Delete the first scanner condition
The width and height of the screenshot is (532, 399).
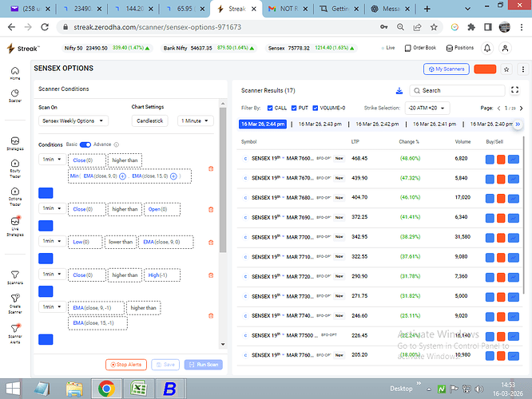coord(211,168)
